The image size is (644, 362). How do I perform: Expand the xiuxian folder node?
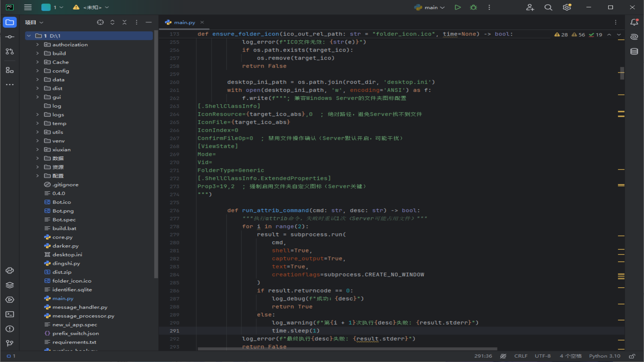[38, 149]
